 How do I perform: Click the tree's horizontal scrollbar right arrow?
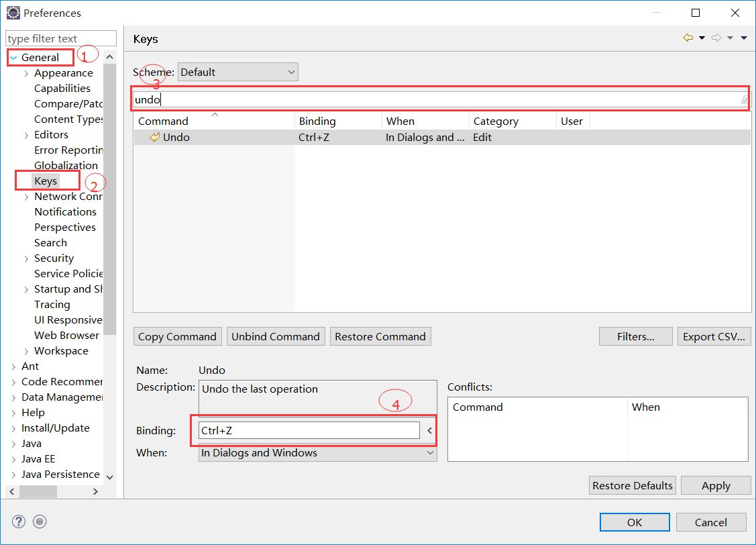tap(95, 492)
